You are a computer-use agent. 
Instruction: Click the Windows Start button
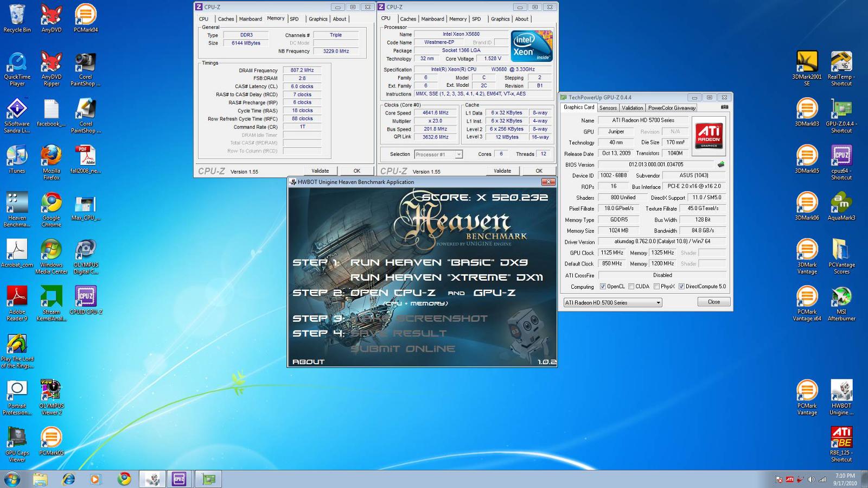tap(12, 479)
